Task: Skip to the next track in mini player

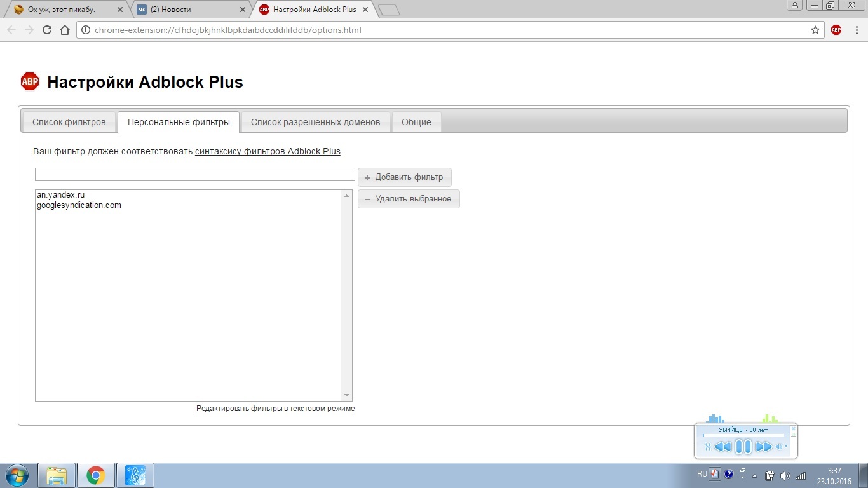Action: click(x=763, y=447)
